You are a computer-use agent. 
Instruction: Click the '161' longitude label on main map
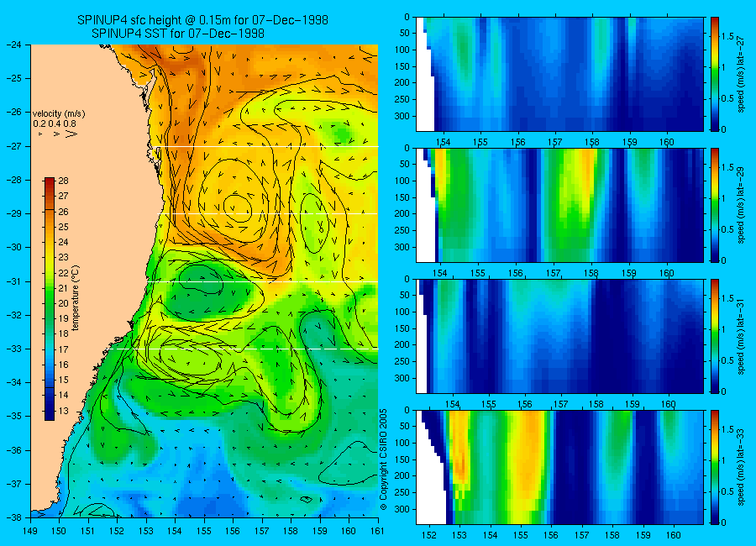pyautogui.click(x=377, y=531)
